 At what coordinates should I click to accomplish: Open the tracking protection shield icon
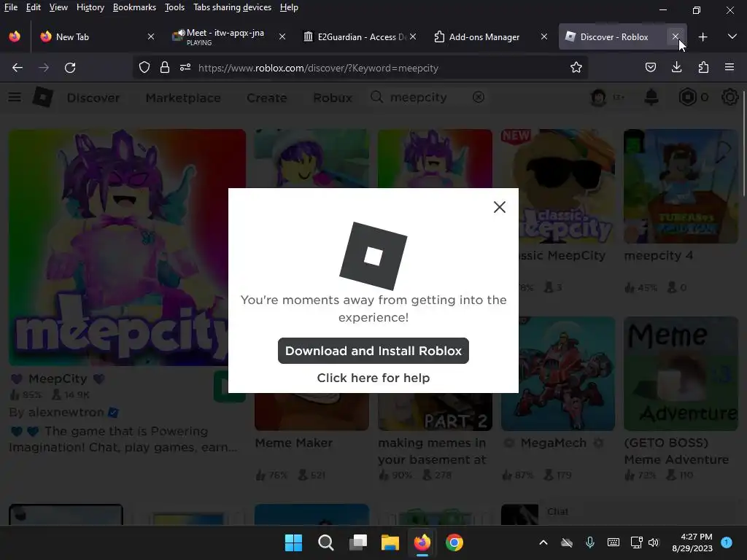[144, 68]
